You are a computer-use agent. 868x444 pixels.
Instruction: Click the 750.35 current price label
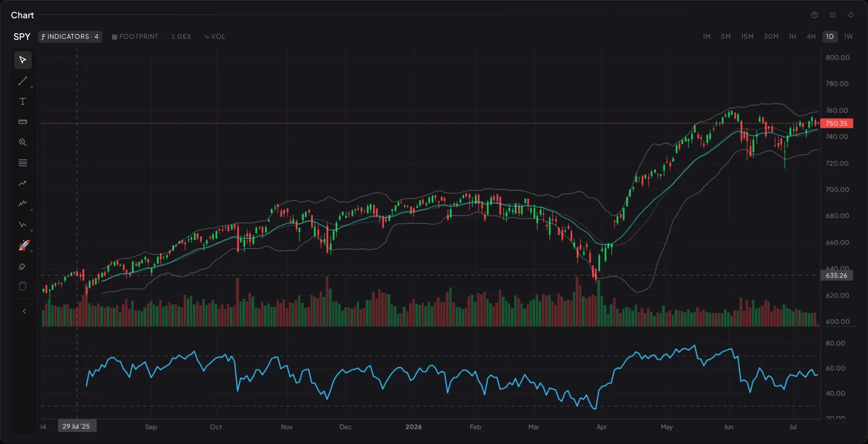pyautogui.click(x=837, y=124)
